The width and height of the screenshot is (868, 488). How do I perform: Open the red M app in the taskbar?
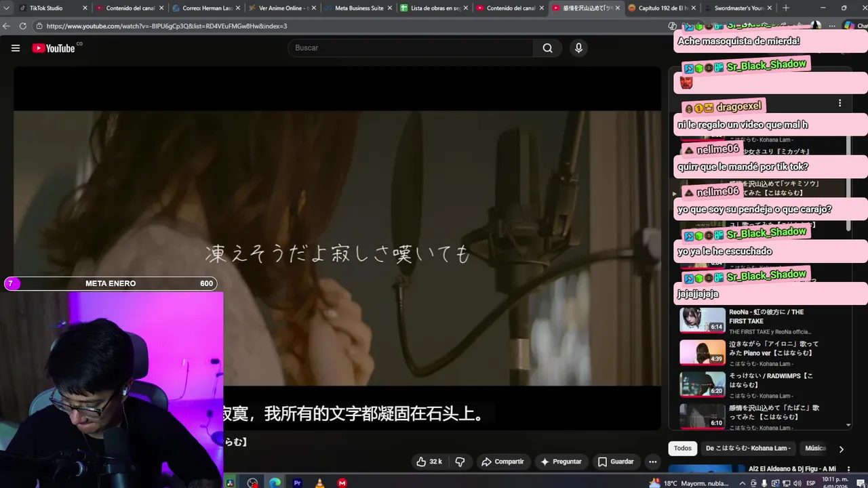(342, 483)
